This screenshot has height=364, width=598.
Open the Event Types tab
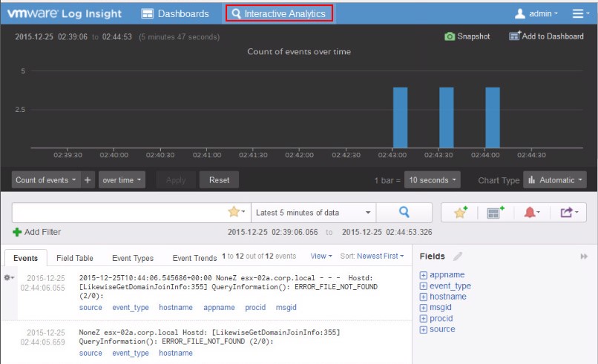tap(133, 258)
